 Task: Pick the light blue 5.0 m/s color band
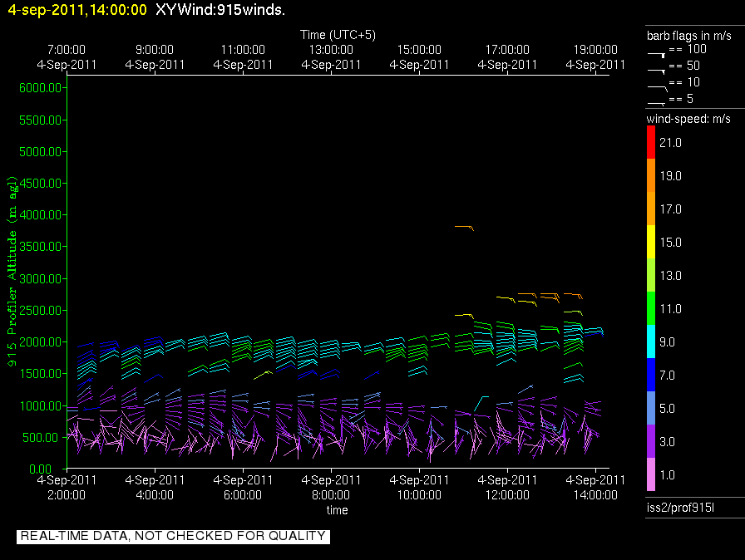[x=651, y=408]
